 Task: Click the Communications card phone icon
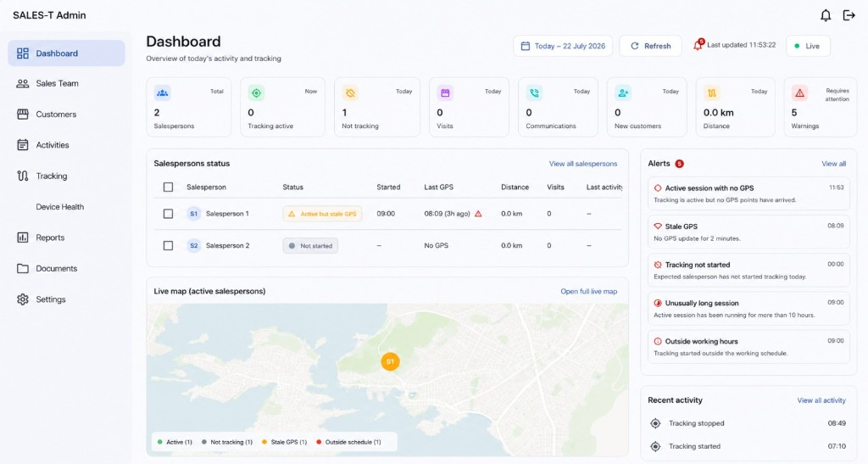(534, 93)
